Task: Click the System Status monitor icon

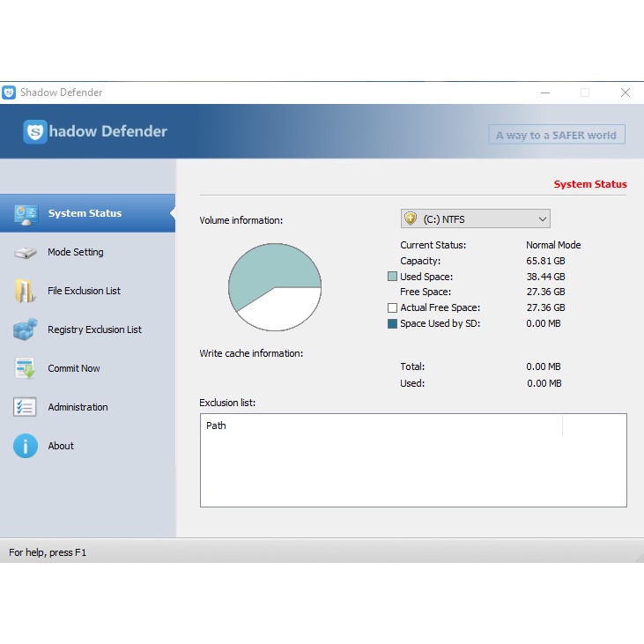Action: click(26, 214)
